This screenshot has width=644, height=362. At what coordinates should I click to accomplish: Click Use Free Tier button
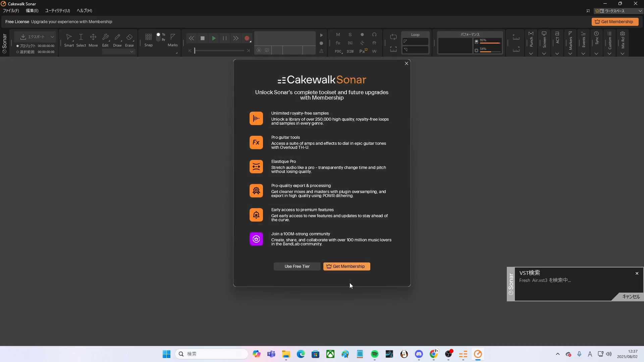[x=297, y=266]
